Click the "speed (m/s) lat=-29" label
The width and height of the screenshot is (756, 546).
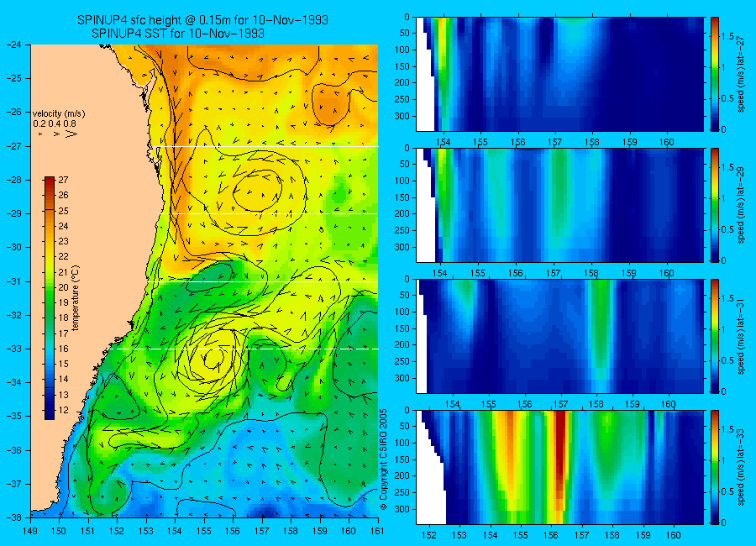pyautogui.click(x=741, y=205)
